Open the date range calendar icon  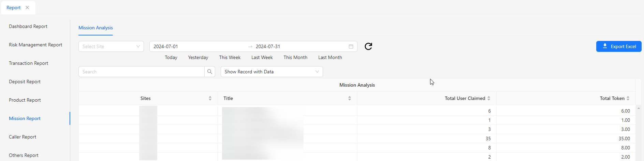[351, 46]
